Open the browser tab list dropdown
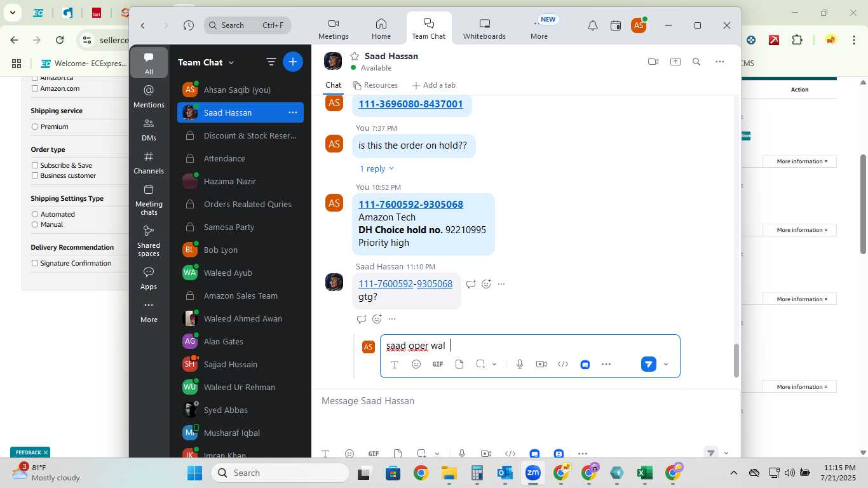The width and height of the screenshot is (868, 488). (x=12, y=13)
